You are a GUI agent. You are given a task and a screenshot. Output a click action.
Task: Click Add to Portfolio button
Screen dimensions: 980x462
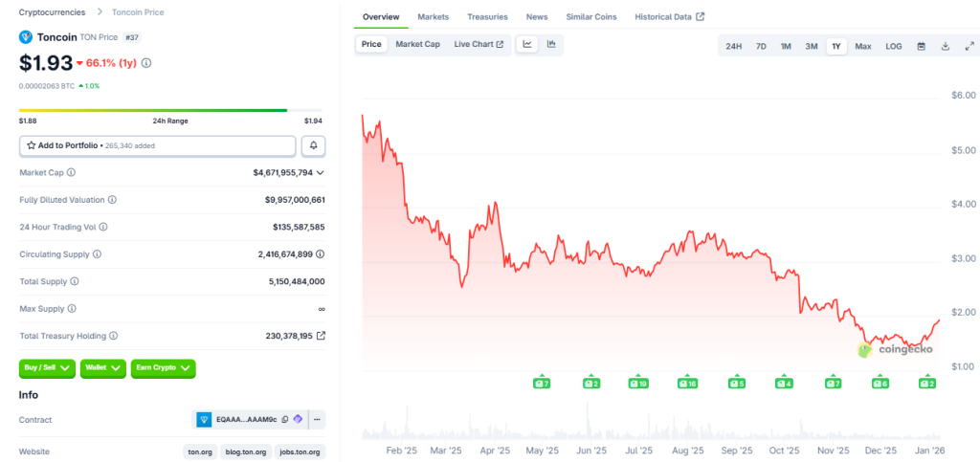(x=157, y=145)
